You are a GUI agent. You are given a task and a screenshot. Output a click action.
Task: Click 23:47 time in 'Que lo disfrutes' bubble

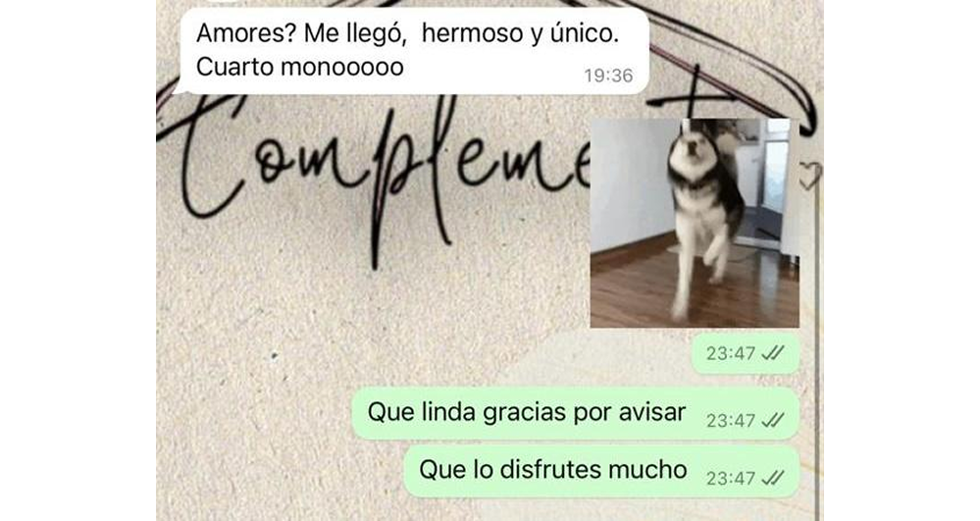coord(731,479)
